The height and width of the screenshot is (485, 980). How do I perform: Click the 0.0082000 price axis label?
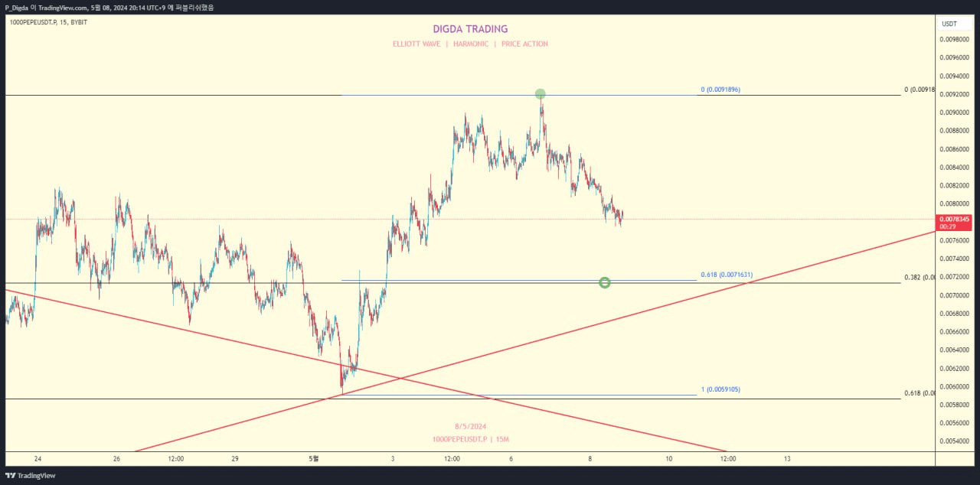click(x=955, y=186)
